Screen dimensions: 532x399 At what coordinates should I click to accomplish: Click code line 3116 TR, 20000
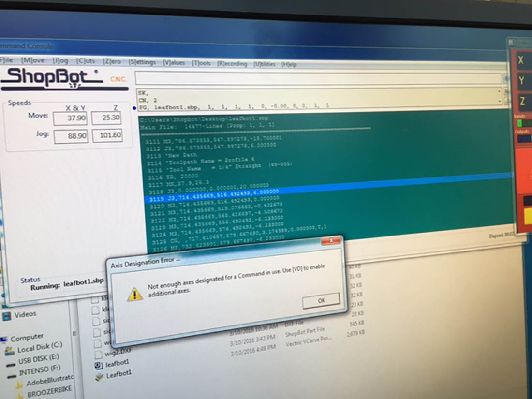(173, 177)
